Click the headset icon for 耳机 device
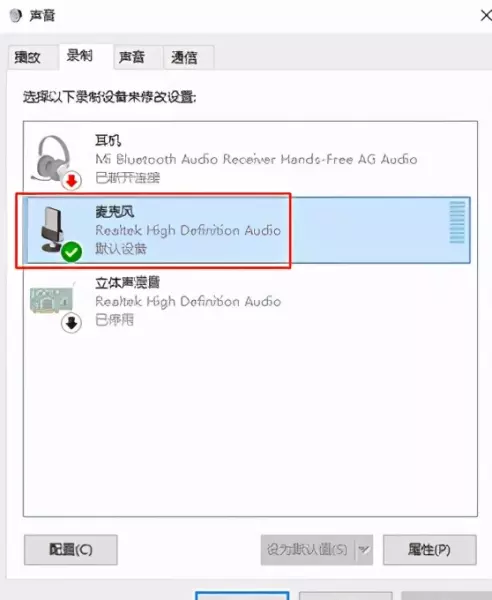Image resolution: width=492 pixels, height=600 pixels. pyautogui.click(x=53, y=158)
